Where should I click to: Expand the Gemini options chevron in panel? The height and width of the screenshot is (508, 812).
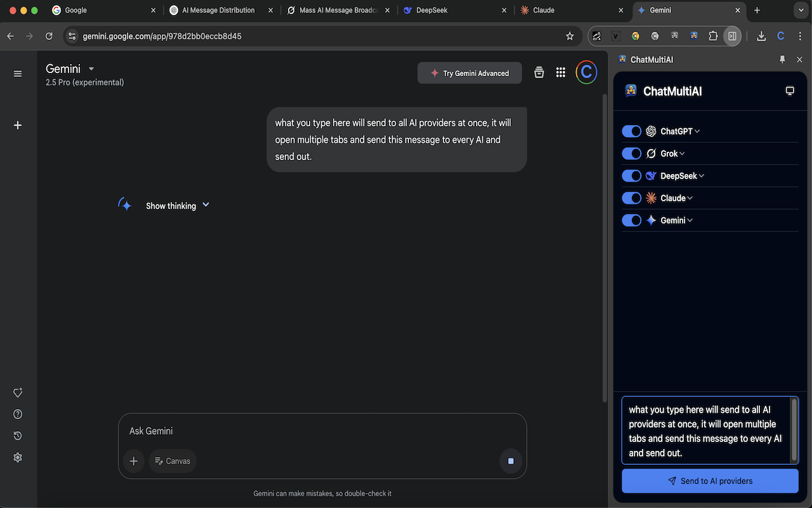coord(690,220)
